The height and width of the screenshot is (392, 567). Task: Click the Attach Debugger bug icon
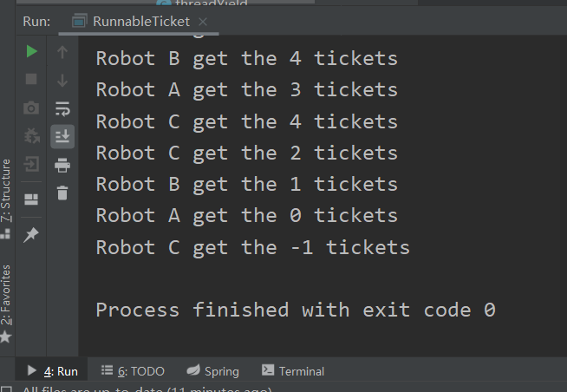tap(32, 135)
